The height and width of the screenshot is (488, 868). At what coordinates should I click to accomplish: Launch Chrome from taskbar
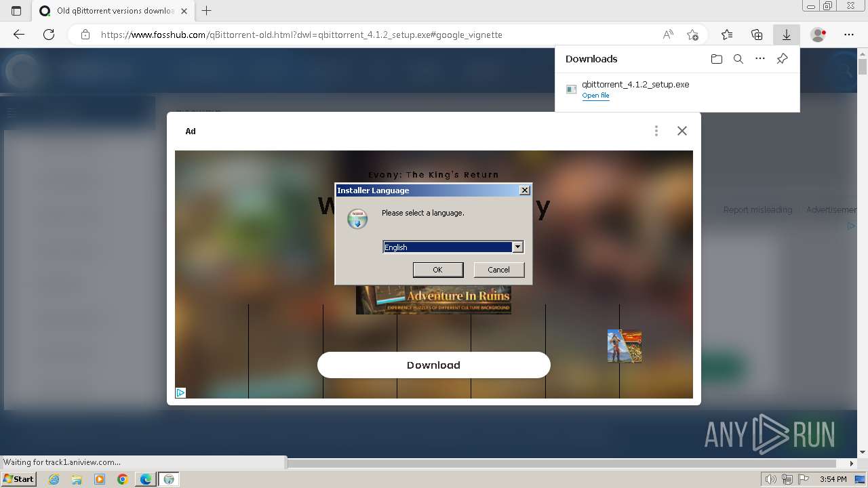tap(123, 479)
